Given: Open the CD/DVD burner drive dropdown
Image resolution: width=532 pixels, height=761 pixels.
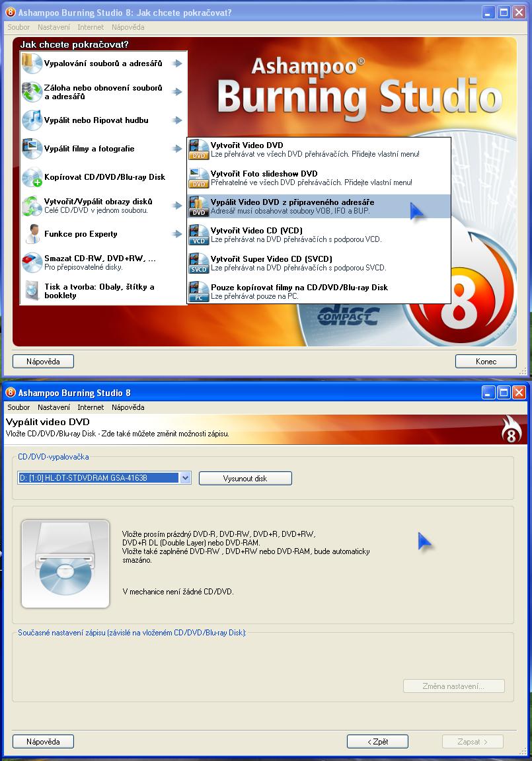Looking at the screenshot, I should tap(185, 478).
